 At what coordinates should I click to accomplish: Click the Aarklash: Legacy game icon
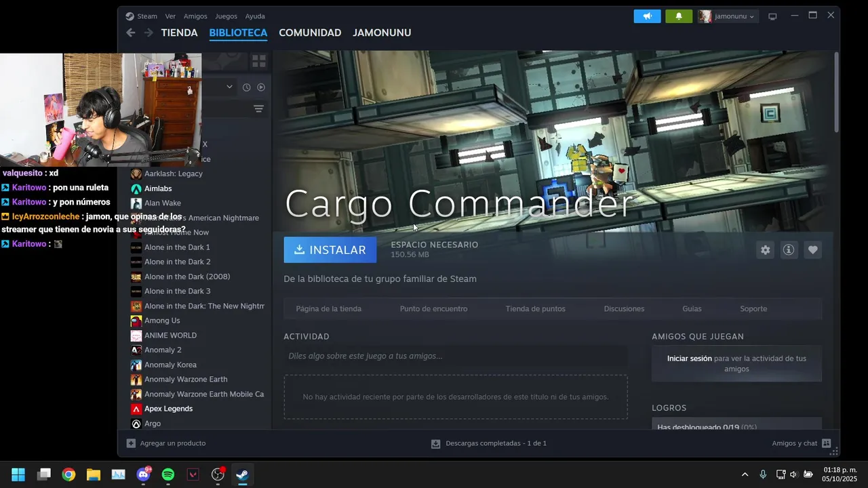tap(136, 174)
